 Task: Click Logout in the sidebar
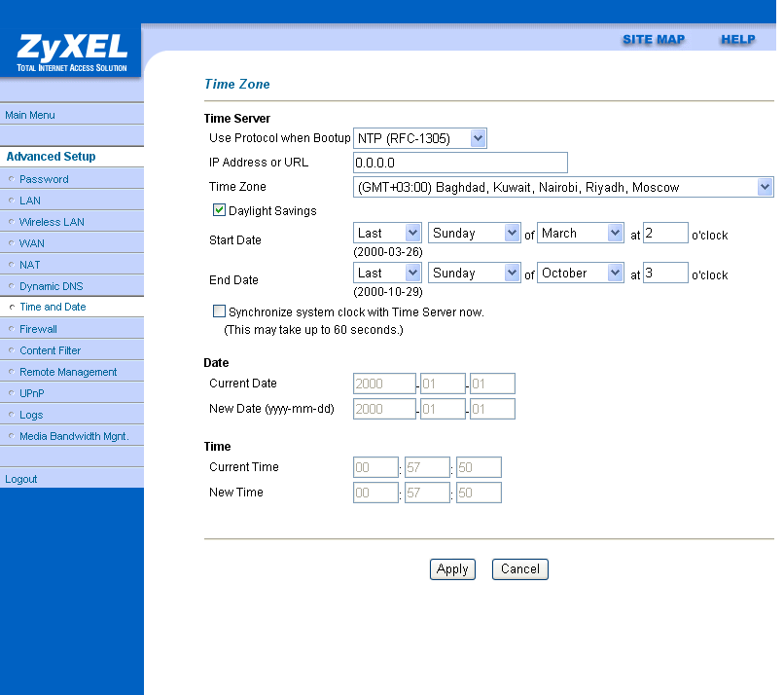21,479
